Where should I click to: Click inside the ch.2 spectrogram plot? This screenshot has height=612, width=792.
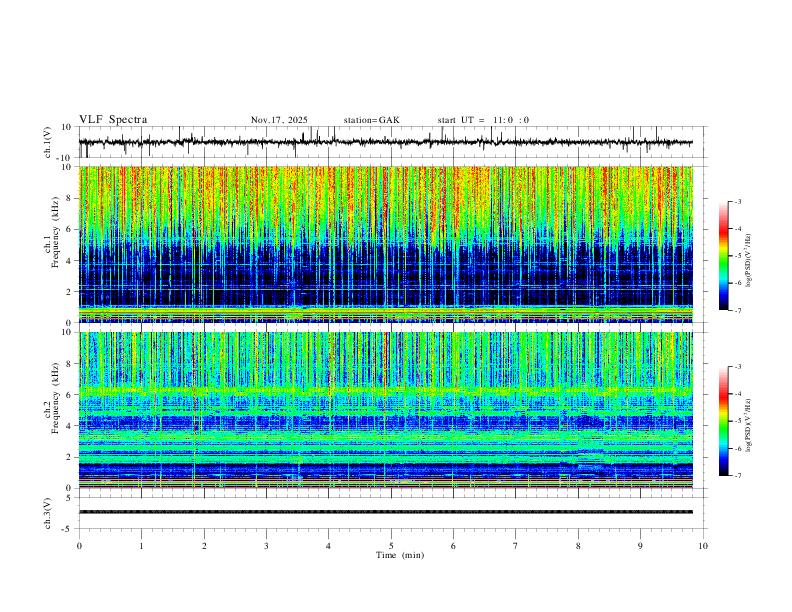tap(386, 410)
